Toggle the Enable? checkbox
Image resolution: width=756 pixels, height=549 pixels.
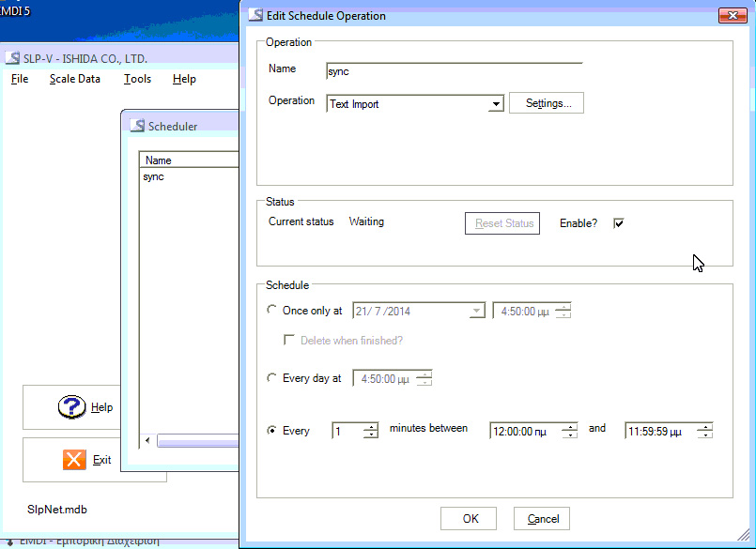(x=618, y=223)
